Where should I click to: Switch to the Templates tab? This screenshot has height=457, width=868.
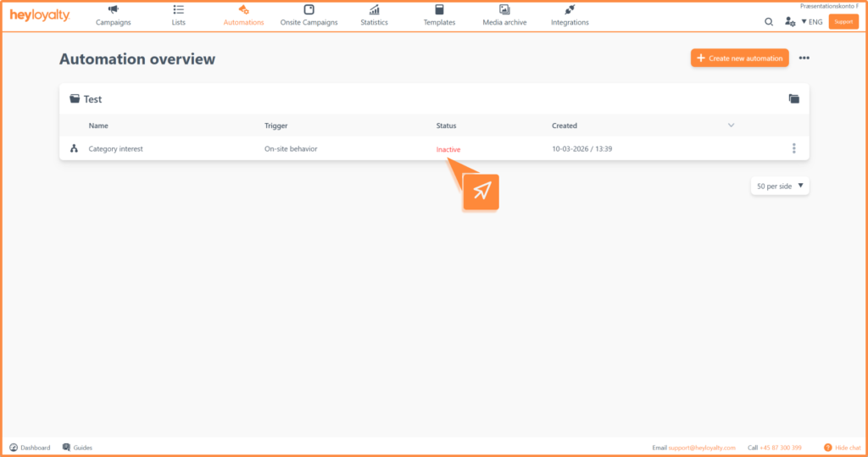(439, 15)
